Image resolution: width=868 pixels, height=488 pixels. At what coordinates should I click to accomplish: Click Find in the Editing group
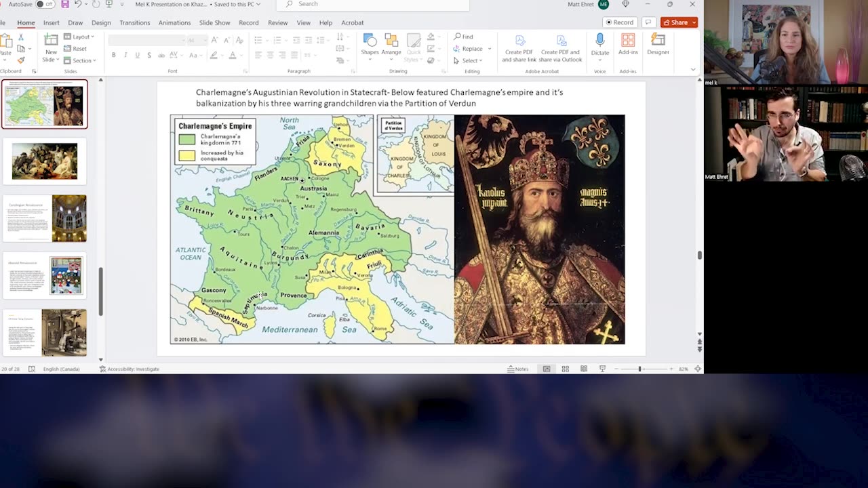point(464,37)
